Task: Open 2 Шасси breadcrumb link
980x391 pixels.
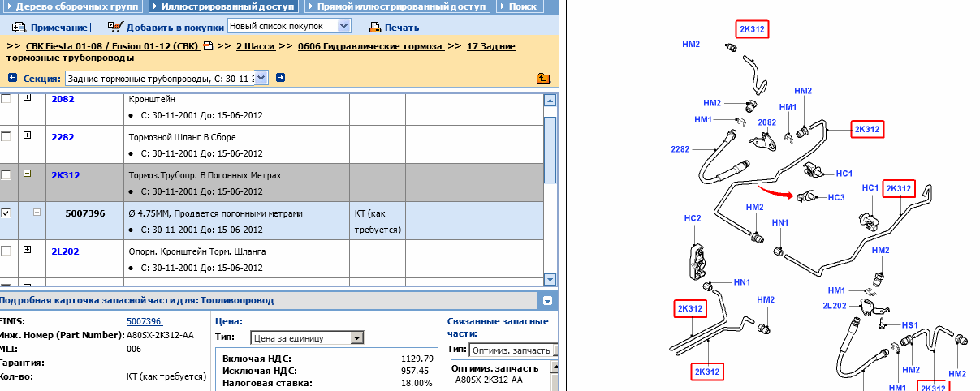Action: point(257,47)
